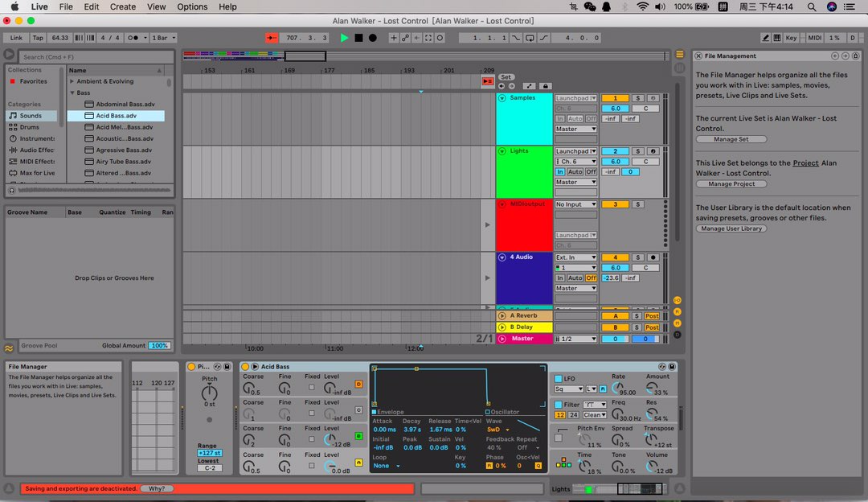Open the Options menu
The width and height of the screenshot is (868, 502).
point(192,6)
